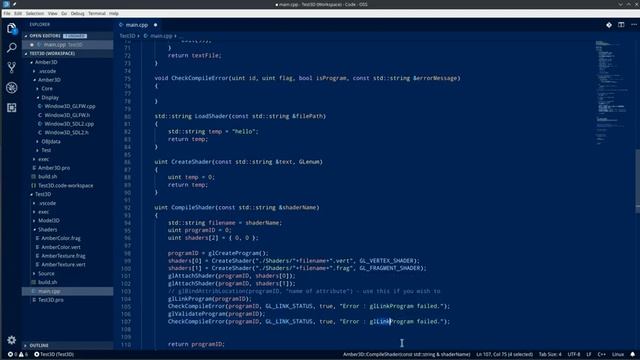The width and height of the screenshot is (640, 360).
Task: Open the Extensions view in the activity bar
Action: click(11, 107)
